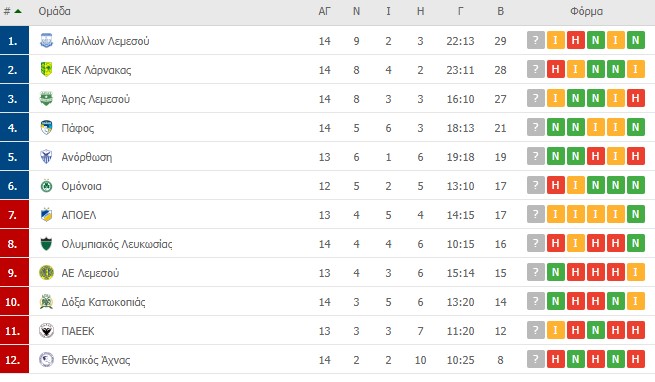Click the grey ? upcoming match box for Απόλλων Λεμεσού
The height and width of the screenshot is (382, 655).
(x=536, y=41)
